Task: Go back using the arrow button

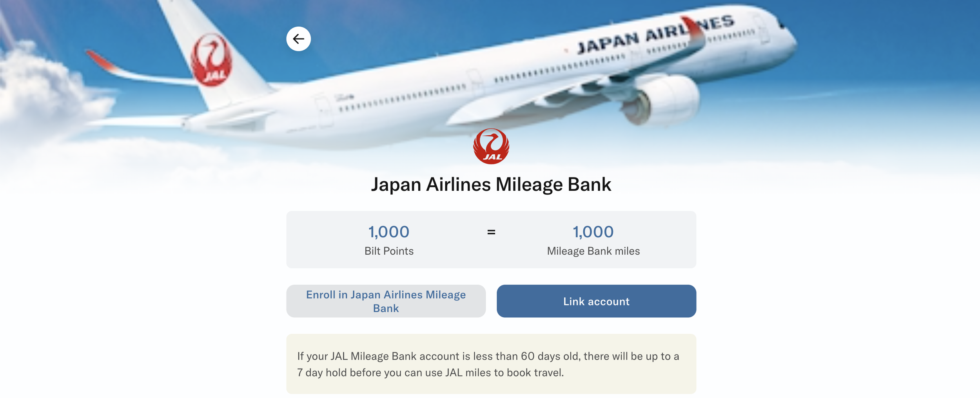Action: click(x=298, y=39)
